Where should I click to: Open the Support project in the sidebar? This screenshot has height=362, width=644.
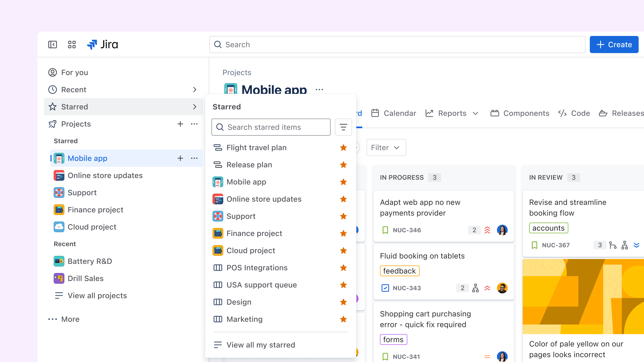(82, 193)
